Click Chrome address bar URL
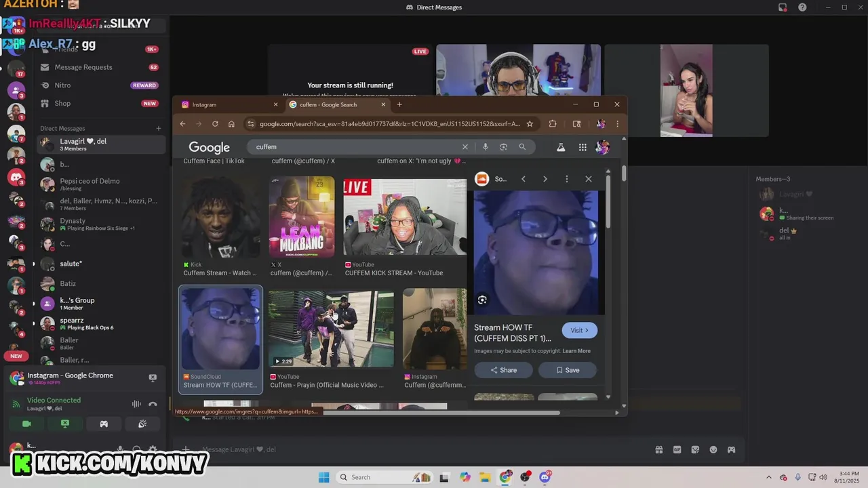868x488 pixels. [x=389, y=124]
